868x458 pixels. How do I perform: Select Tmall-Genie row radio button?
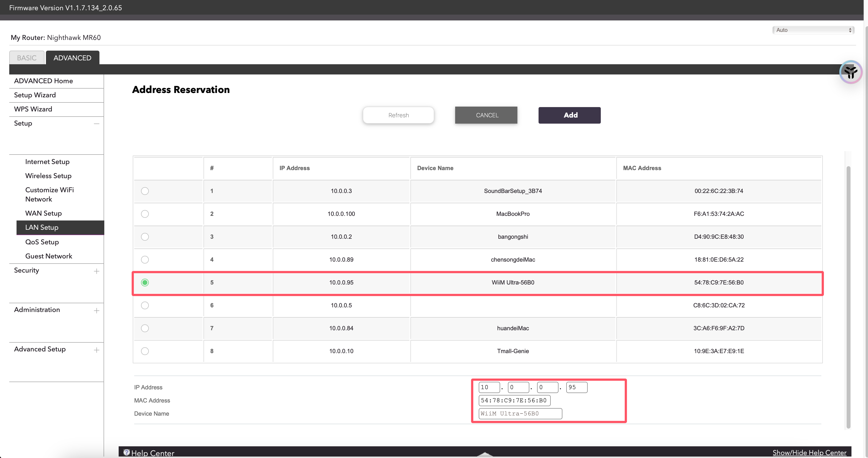tap(145, 351)
